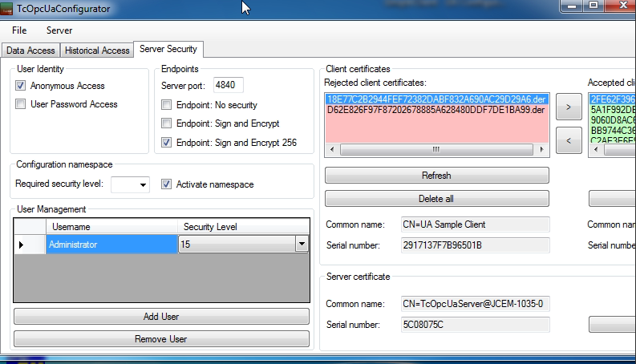
Task: Move certificate to accepted with > button
Action: (569, 106)
